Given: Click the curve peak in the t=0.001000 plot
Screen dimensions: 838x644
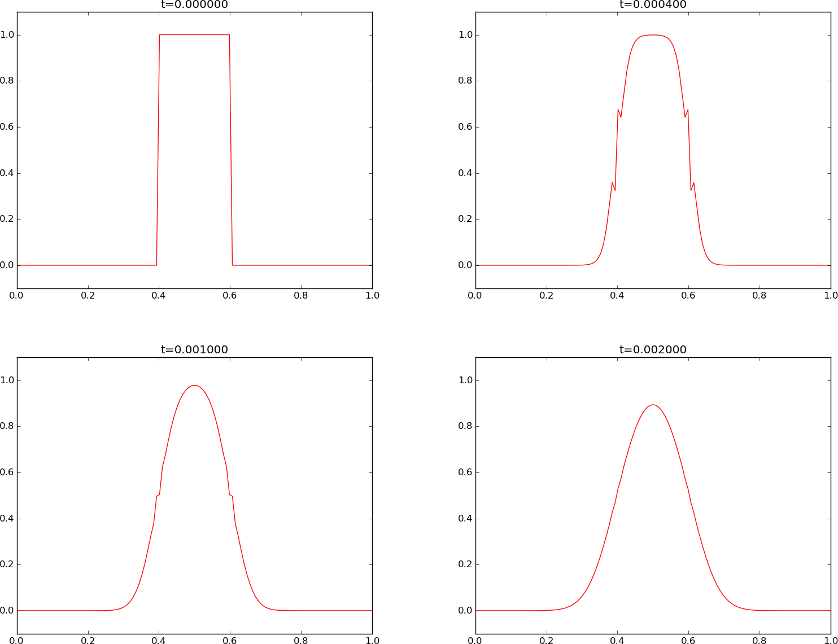Looking at the screenshot, I should click(x=194, y=385).
